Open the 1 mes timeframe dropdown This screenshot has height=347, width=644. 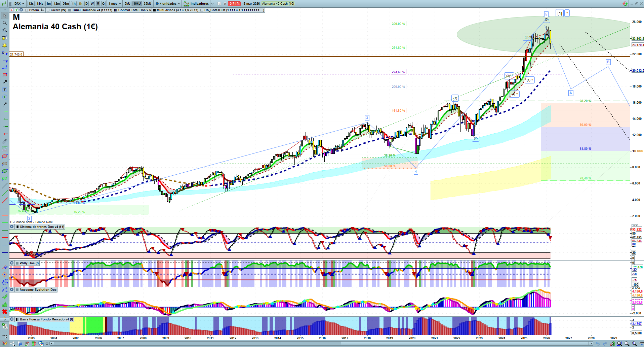pyautogui.click(x=115, y=4)
